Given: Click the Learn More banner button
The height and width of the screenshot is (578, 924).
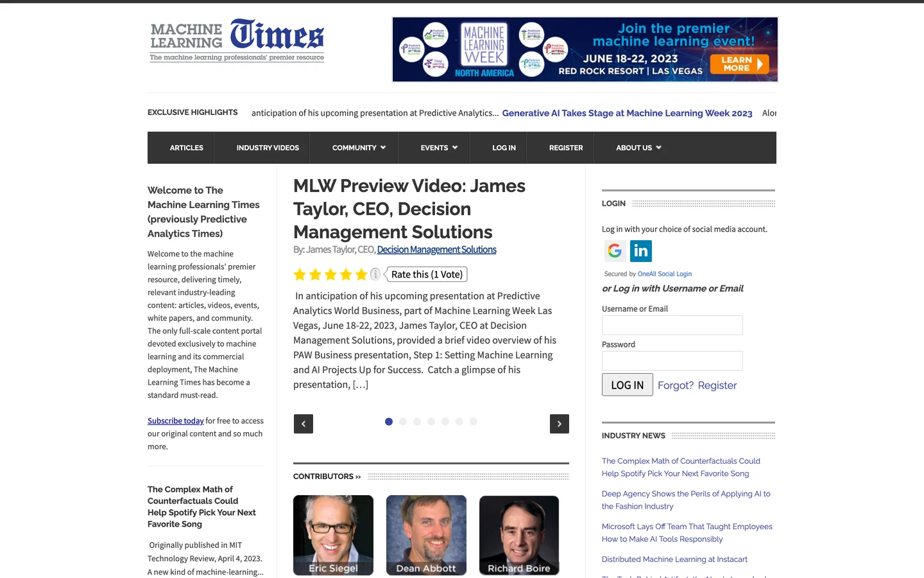Looking at the screenshot, I should (739, 64).
